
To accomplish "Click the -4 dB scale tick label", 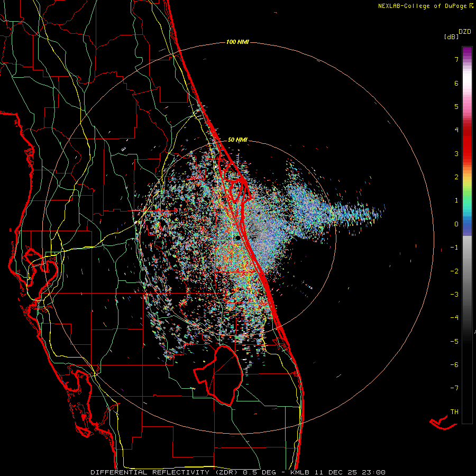I will pos(454,318).
